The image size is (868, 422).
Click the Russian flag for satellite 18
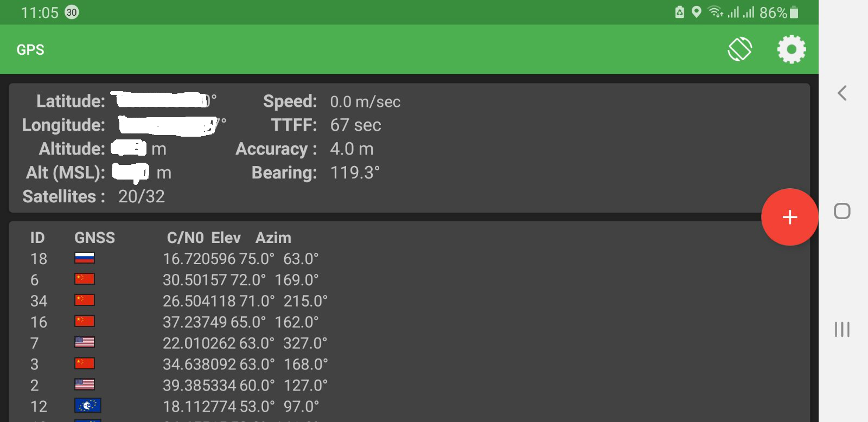click(x=85, y=258)
